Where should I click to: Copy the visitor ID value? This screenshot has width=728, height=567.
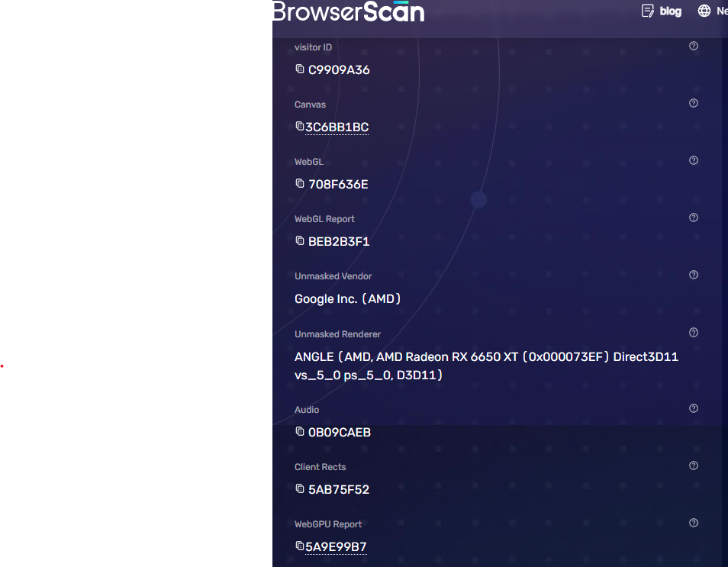coord(300,69)
